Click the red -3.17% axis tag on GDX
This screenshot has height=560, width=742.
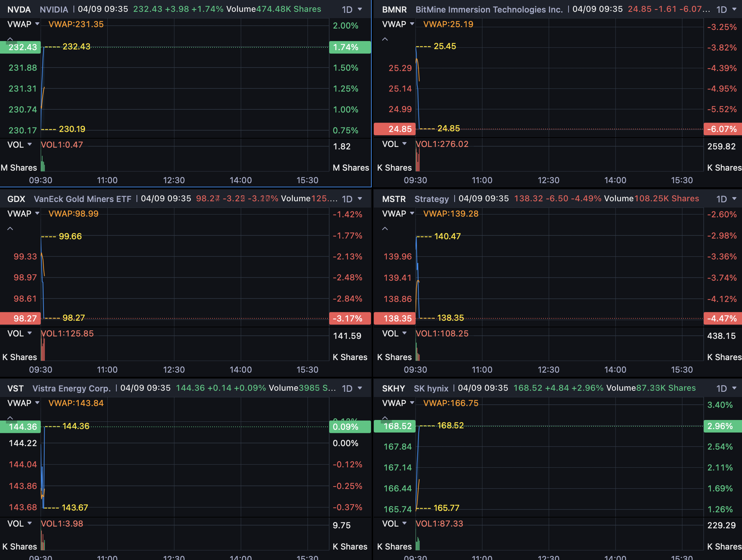point(350,318)
